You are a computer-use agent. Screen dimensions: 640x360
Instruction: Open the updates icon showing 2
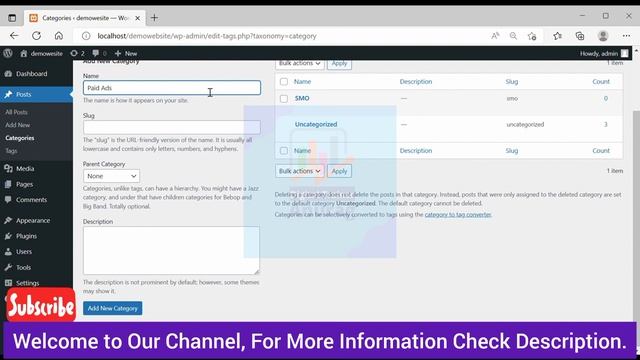[78, 53]
